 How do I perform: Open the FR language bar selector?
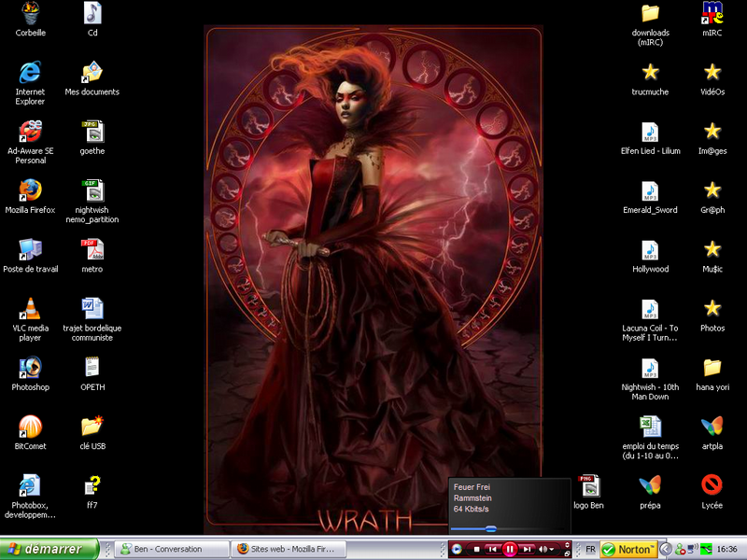590,550
